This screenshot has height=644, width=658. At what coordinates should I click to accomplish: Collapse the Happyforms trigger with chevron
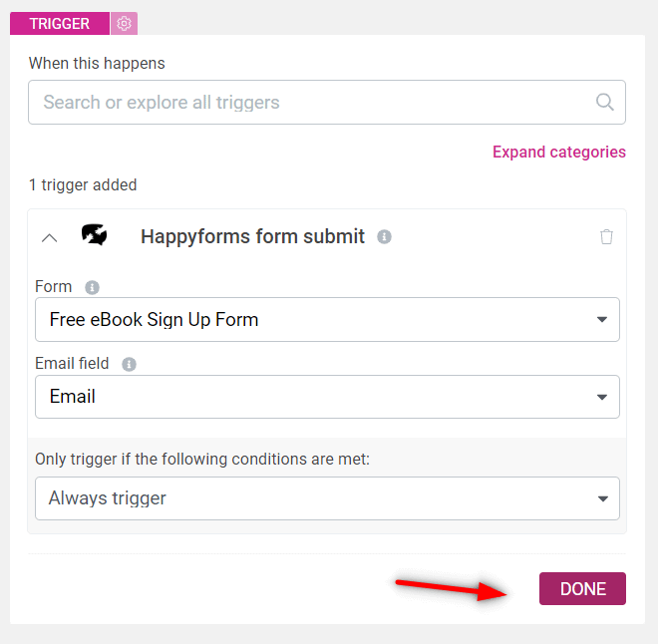50,238
